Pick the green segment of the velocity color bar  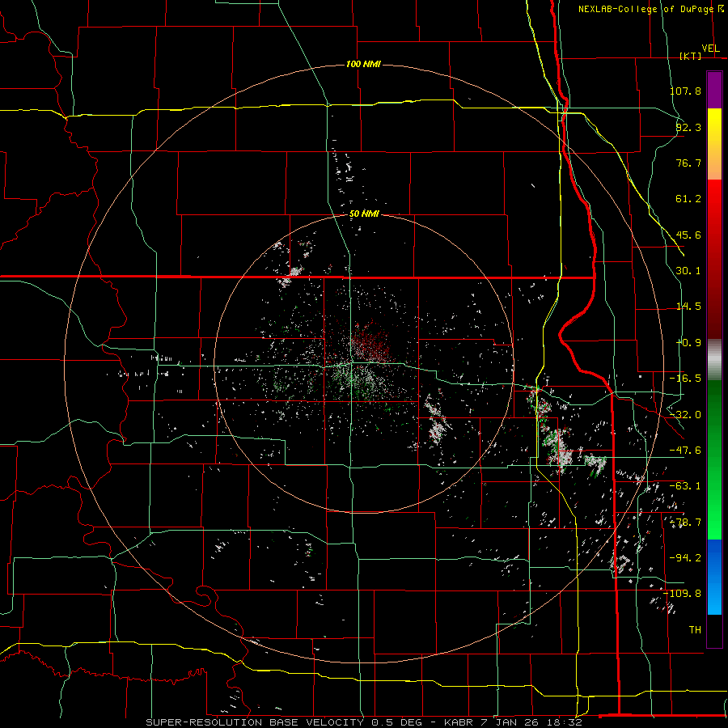[x=714, y=459]
